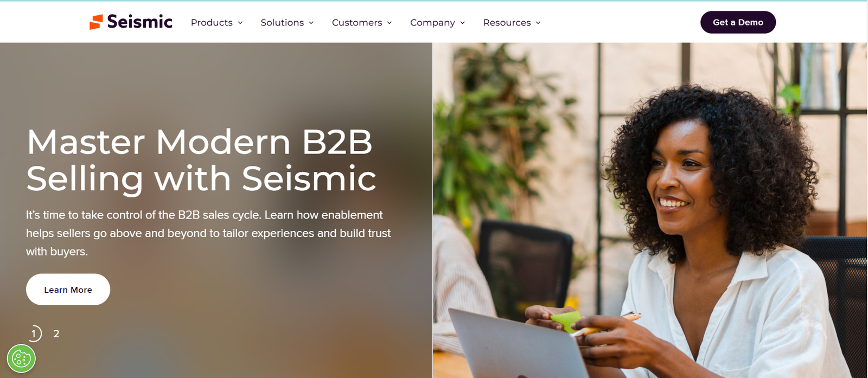Click the orange Seismic logo icon
The image size is (868, 378).
point(96,22)
